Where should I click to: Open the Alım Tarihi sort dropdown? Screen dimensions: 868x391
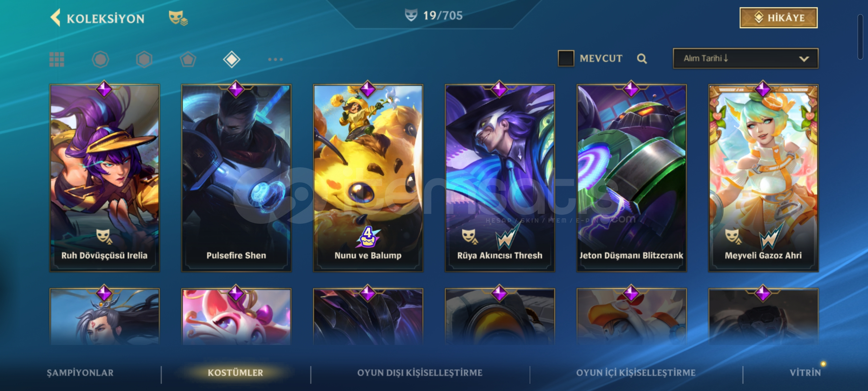[x=745, y=58]
